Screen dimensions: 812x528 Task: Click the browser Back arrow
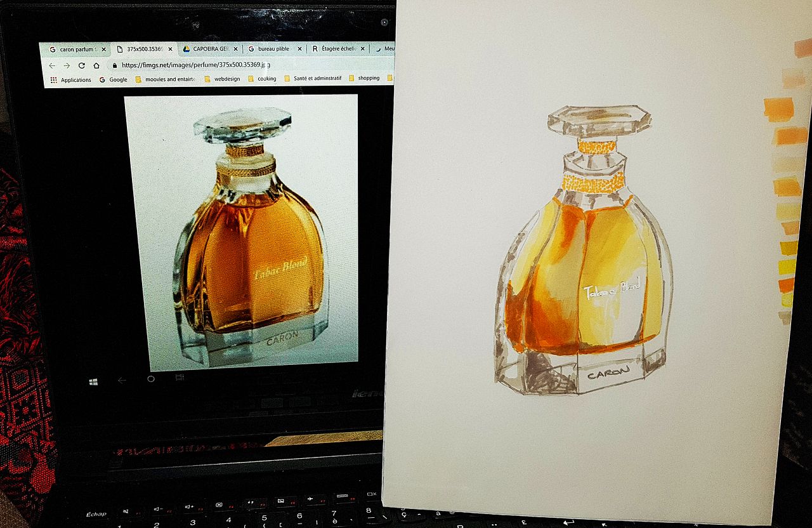point(52,65)
